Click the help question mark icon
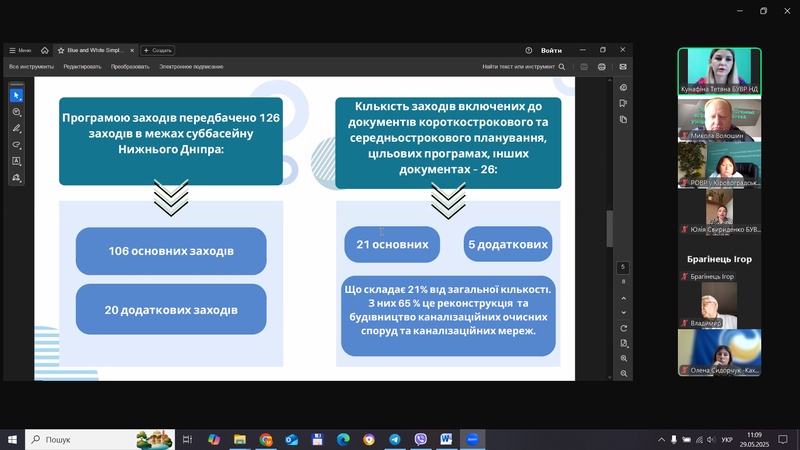The width and height of the screenshot is (800, 450). 529,51
